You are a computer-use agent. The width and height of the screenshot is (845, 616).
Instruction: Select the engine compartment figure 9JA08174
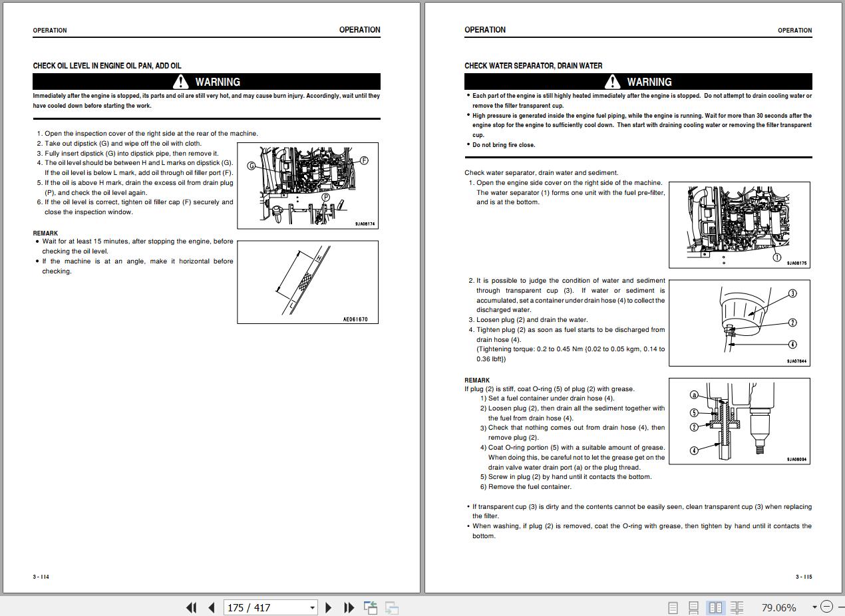[x=307, y=186]
